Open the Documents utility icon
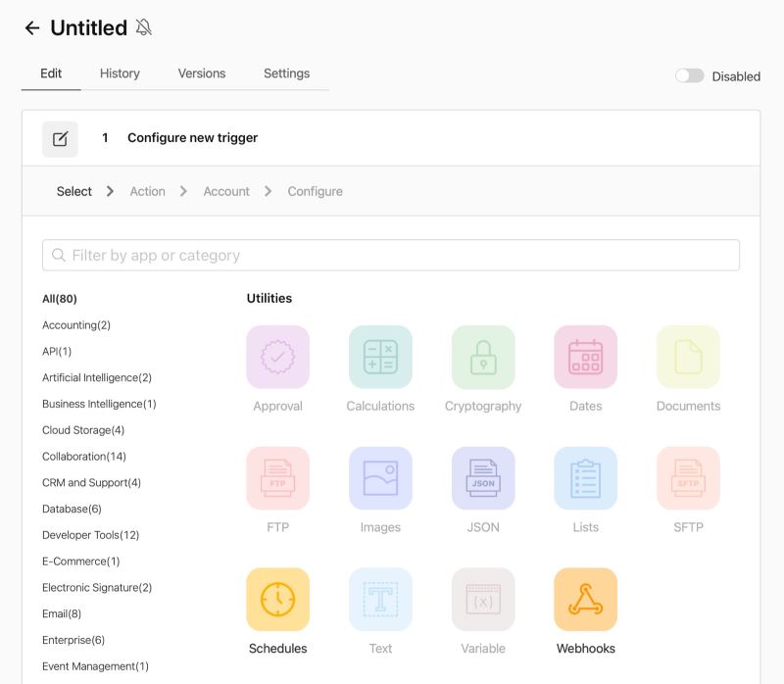 pyautogui.click(x=689, y=357)
